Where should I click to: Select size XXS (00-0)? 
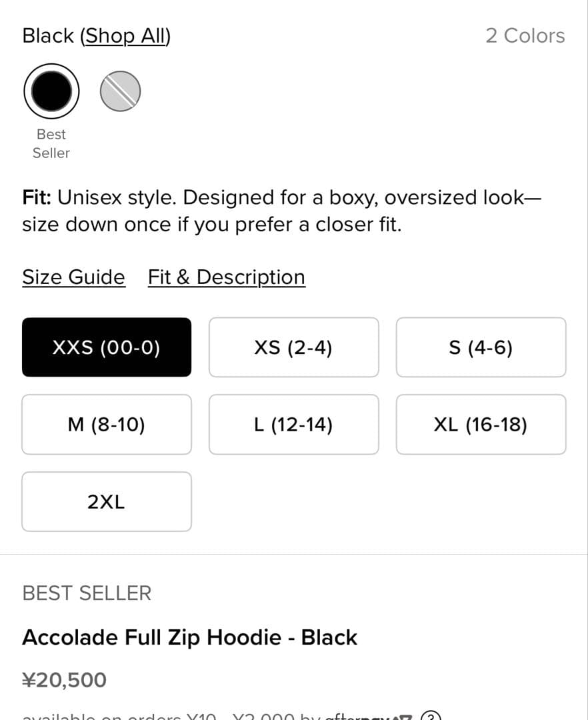click(x=107, y=347)
